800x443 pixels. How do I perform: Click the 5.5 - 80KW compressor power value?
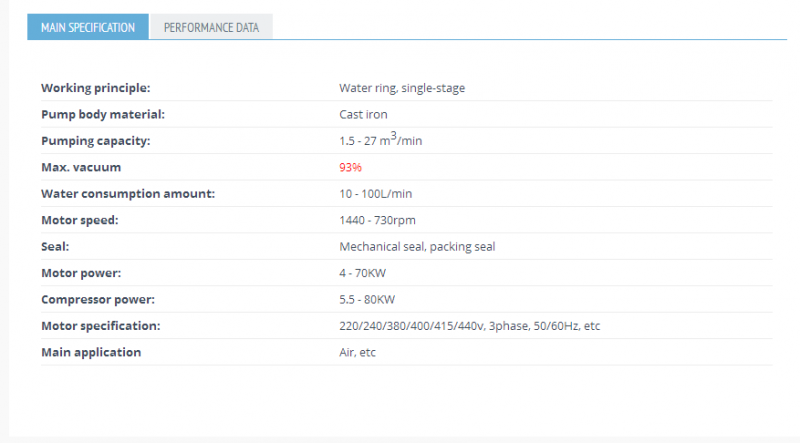pyautogui.click(x=367, y=300)
